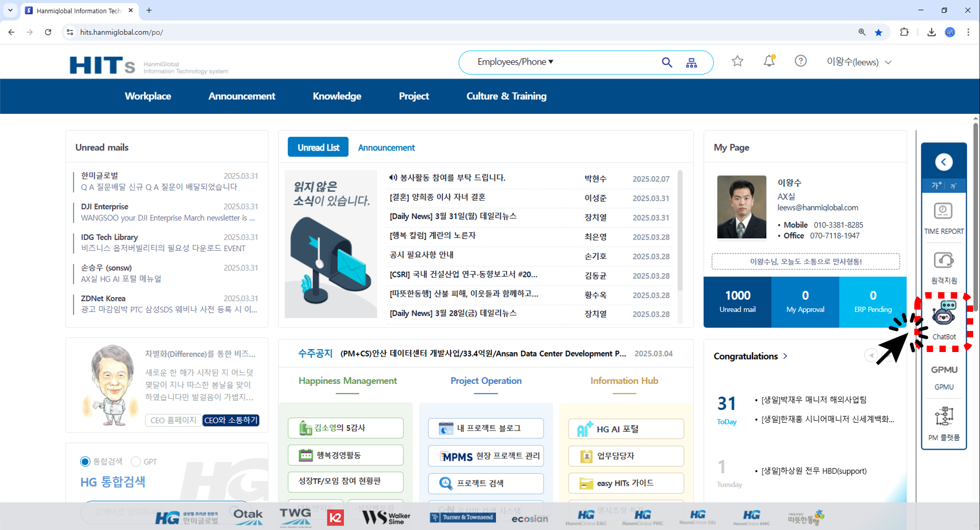
Task: Select the 통합검색 radio button
Action: (x=85, y=461)
